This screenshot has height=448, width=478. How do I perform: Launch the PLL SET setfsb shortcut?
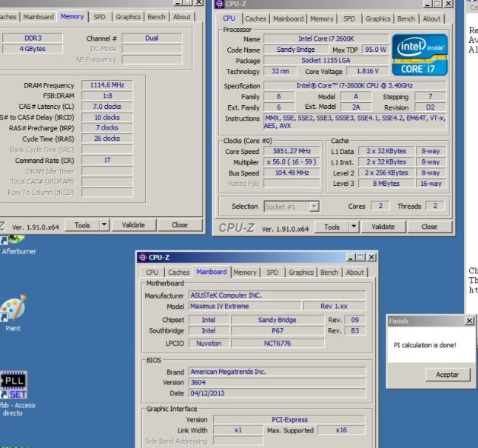click(14, 394)
